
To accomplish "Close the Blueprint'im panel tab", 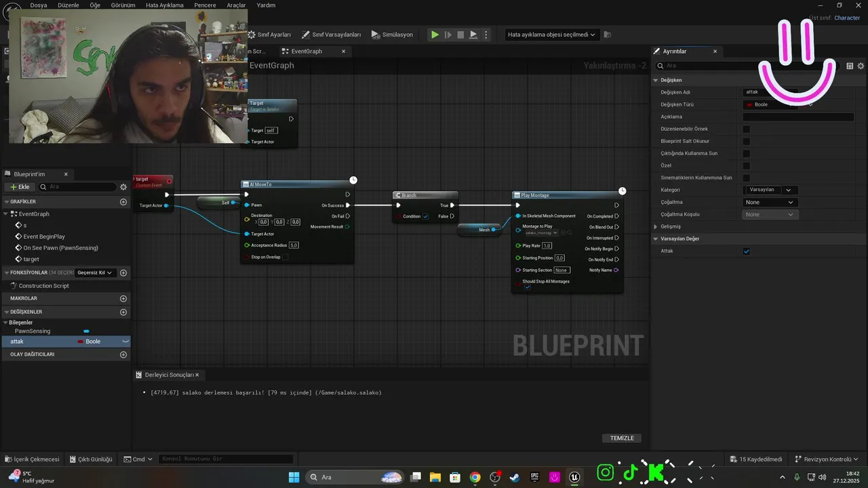I will 66,174.
